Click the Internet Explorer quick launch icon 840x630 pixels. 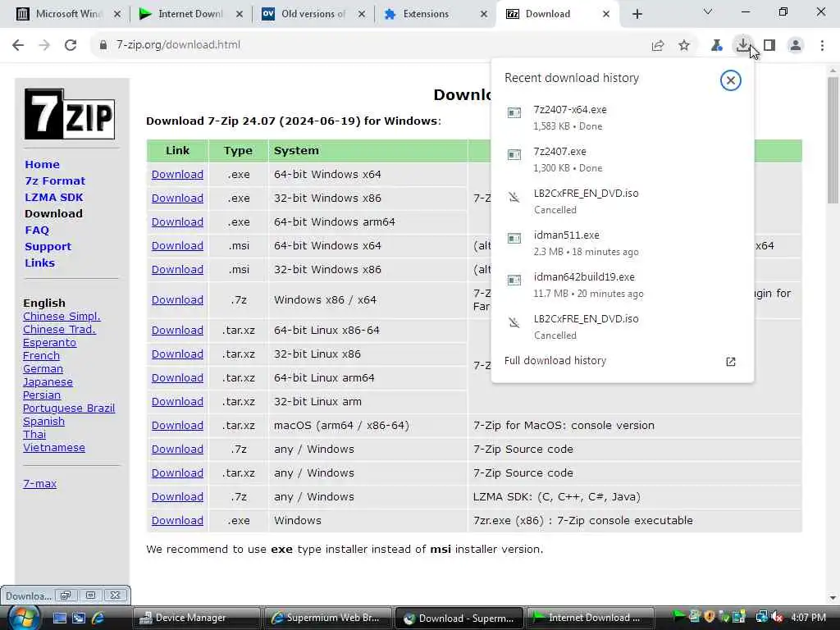(x=98, y=618)
